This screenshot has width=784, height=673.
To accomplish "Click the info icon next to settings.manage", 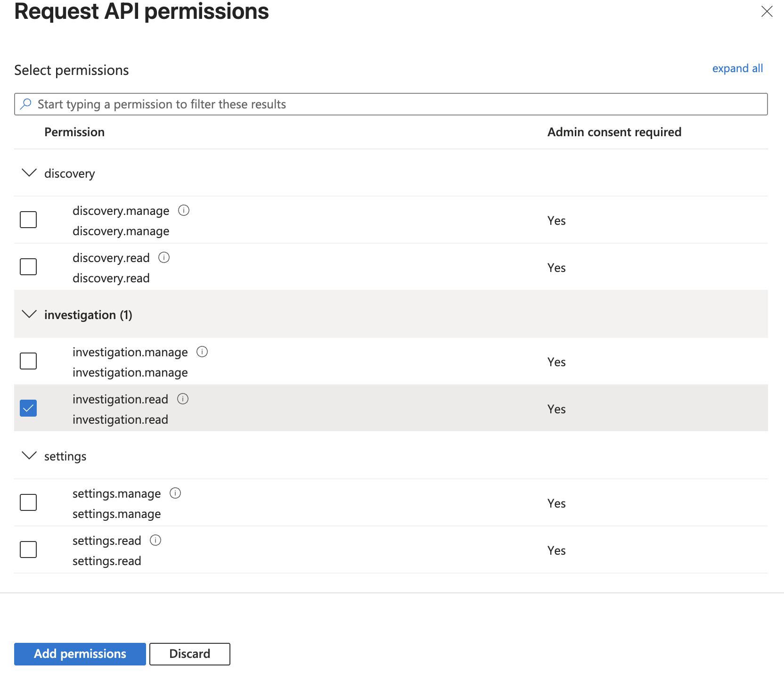I will [175, 493].
